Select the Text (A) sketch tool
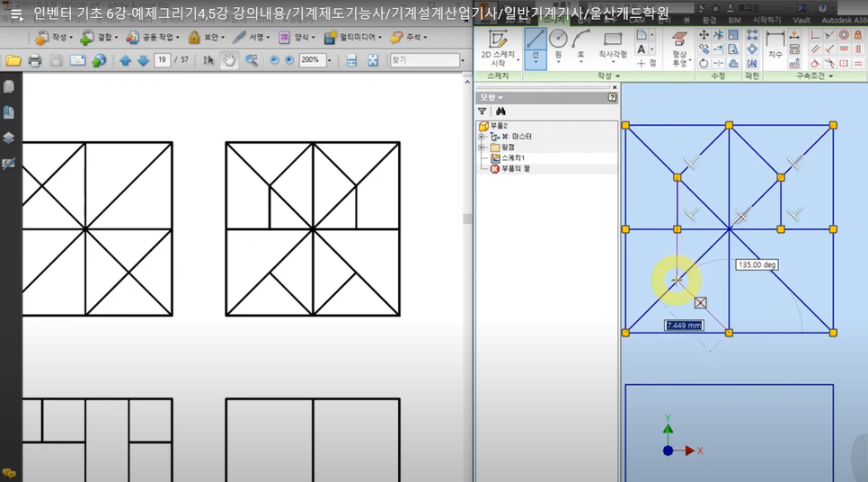868x482 pixels. point(641,49)
